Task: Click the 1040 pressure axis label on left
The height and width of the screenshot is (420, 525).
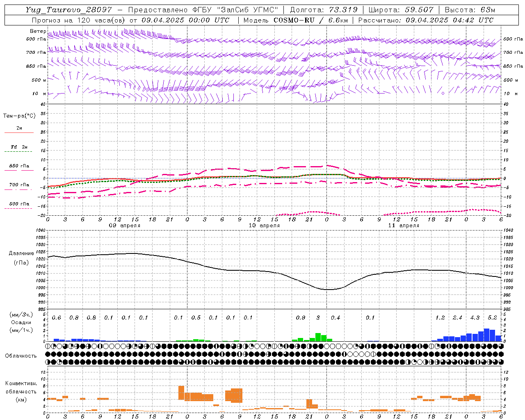Action: [40, 230]
